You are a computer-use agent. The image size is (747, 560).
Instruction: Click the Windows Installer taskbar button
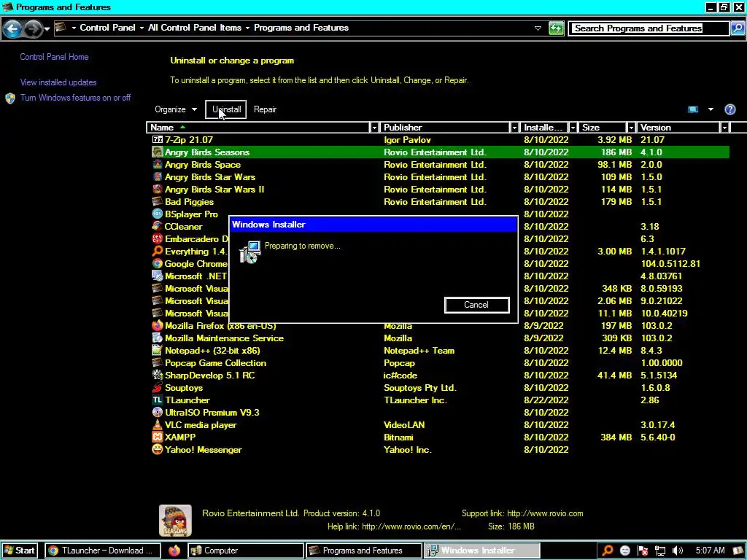coord(481,551)
